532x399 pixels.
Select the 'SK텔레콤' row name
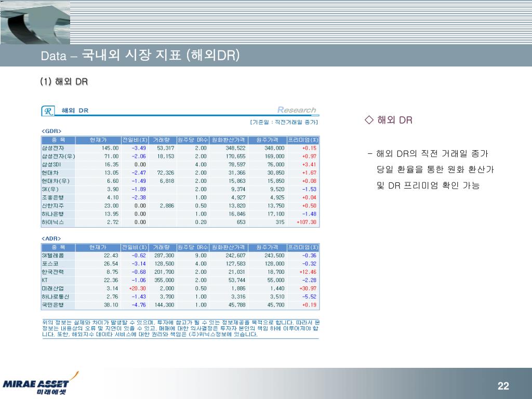pos(52,256)
